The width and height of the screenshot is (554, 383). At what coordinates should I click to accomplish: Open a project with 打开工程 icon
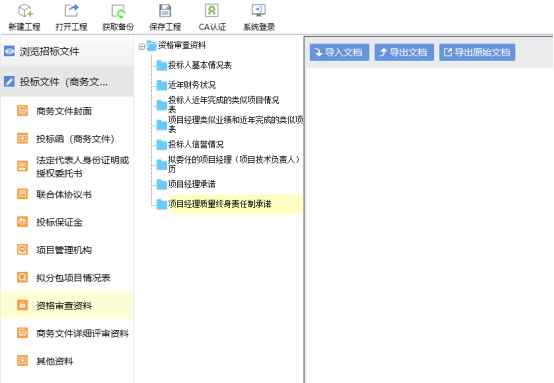pyautogui.click(x=71, y=11)
